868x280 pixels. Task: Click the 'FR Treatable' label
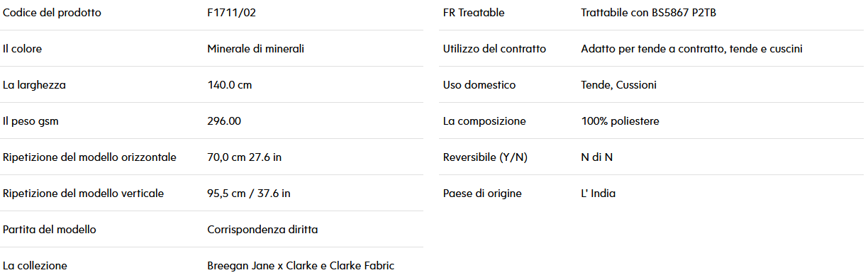474,13
